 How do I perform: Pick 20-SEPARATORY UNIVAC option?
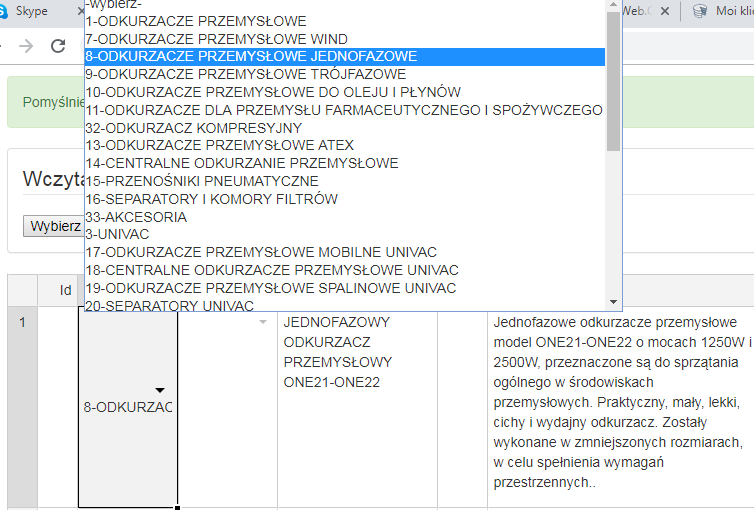pos(345,304)
